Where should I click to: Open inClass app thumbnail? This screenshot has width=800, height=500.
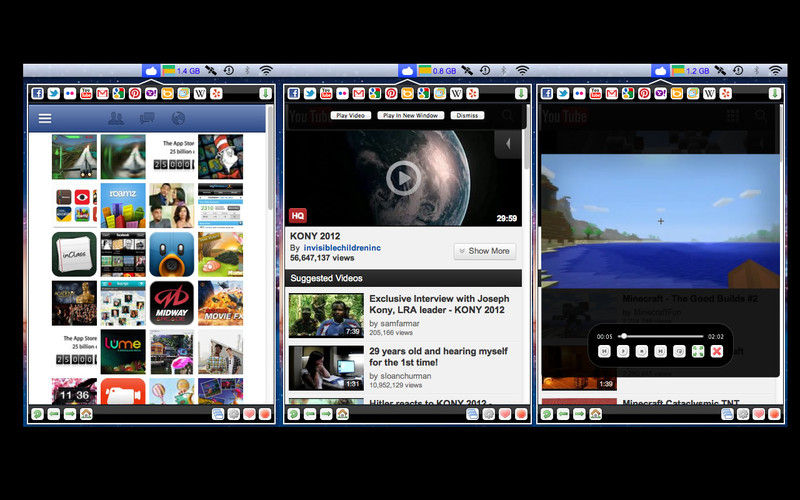pos(74,254)
